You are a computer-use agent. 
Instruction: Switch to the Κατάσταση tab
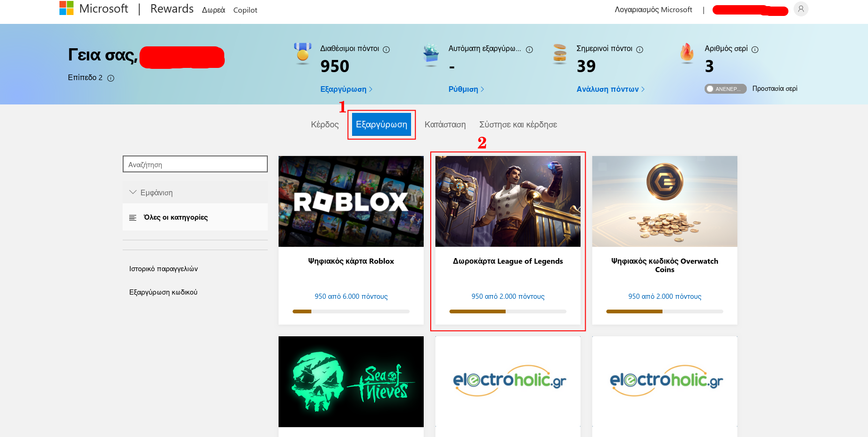pyautogui.click(x=445, y=125)
